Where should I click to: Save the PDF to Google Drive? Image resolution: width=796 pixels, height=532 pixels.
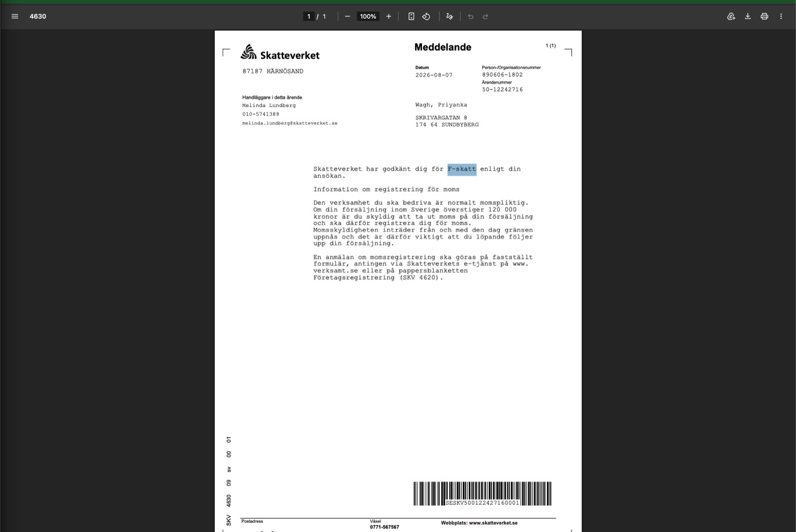click(731, 16)
